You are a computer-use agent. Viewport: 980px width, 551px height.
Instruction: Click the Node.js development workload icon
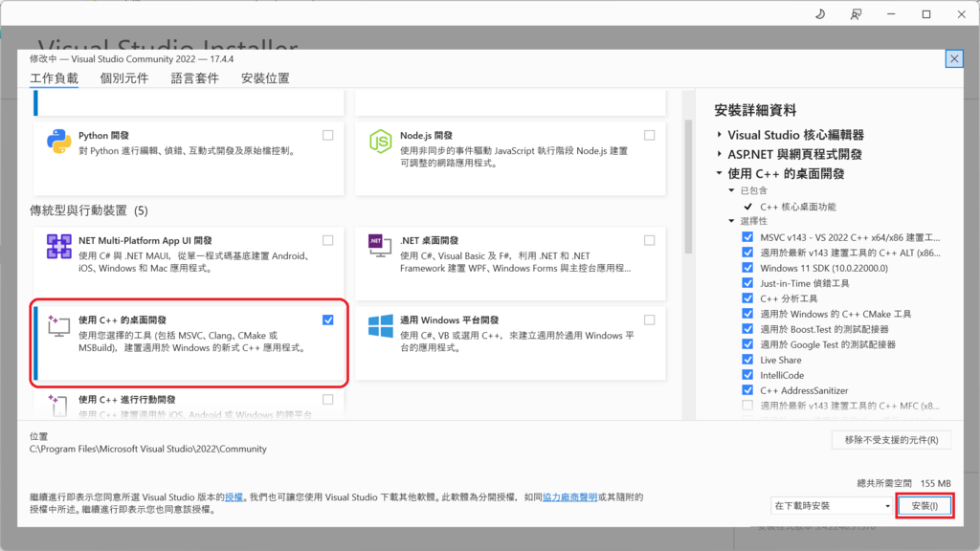click(380, 142)
